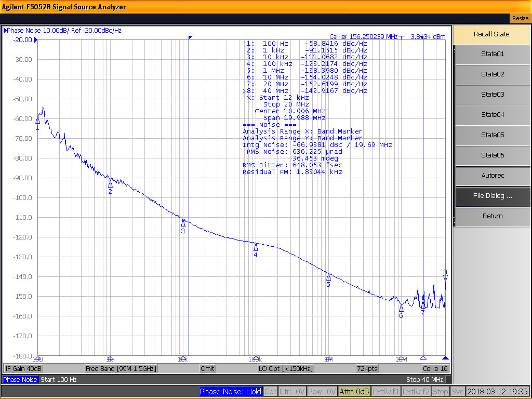Toggle the Cor correction status
Screen dimensions: 532x399
tap(270, 391)
